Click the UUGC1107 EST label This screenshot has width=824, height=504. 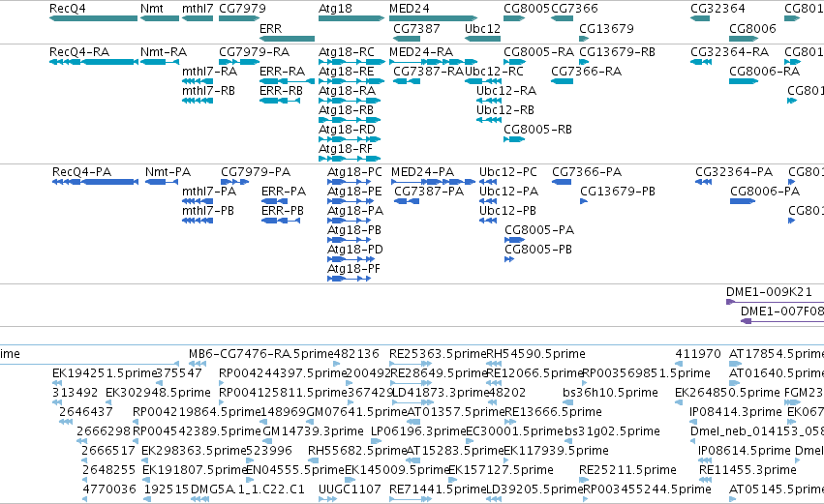point(350,489)
